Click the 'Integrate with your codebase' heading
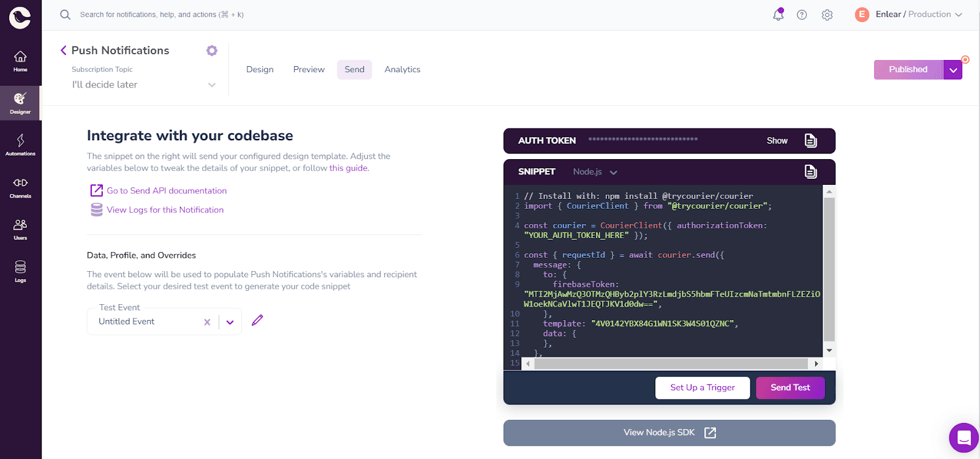 click(x=190, y=135)
